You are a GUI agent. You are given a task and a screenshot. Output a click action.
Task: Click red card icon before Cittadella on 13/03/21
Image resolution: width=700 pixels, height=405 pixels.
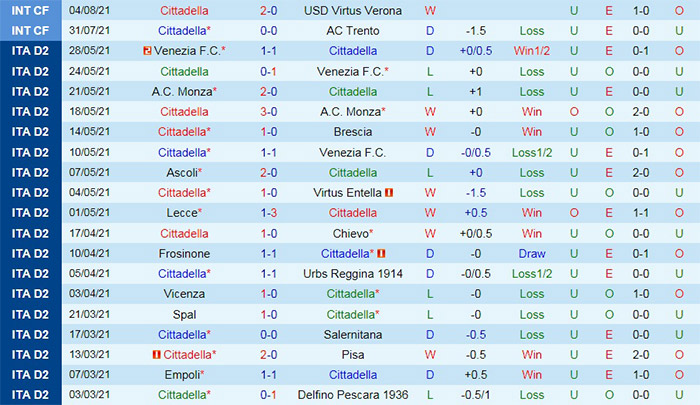157,355
